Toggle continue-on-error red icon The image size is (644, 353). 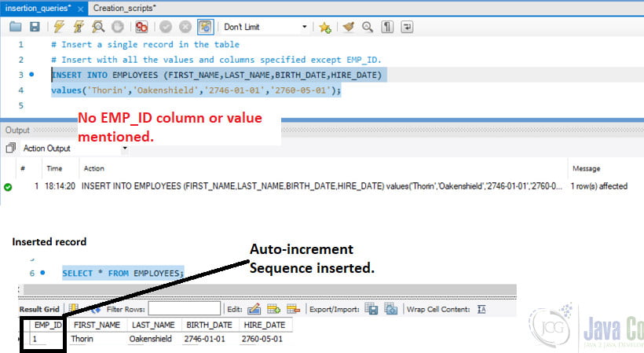click(141, 27)
